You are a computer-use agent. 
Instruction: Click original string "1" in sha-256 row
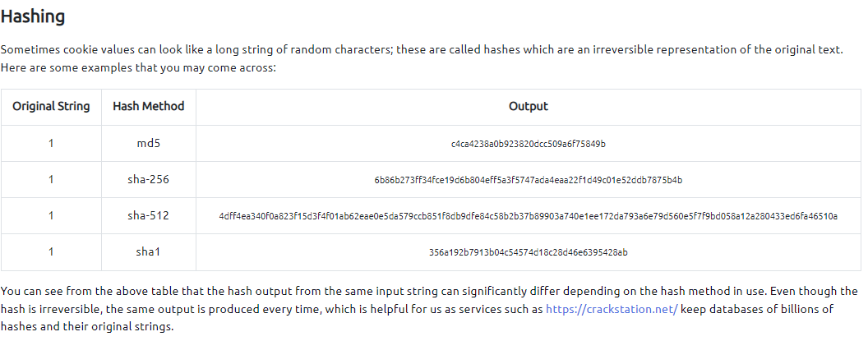(x=51, y=180)
